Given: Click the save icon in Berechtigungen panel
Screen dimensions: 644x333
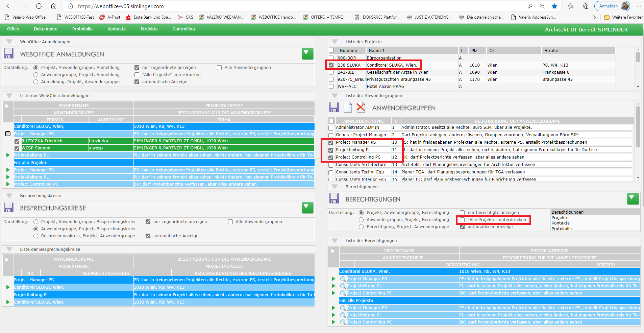Looking at the screenshot, I should 334,199.
